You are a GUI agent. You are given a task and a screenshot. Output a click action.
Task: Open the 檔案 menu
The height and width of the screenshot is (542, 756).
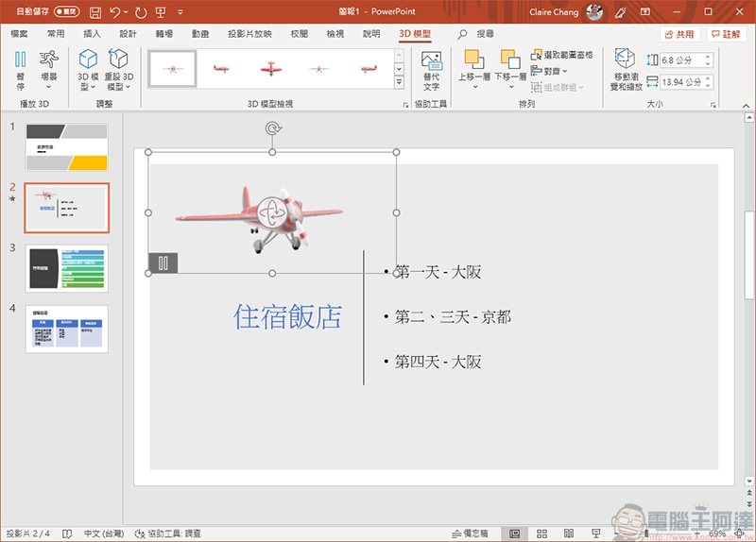pos(19,34)
